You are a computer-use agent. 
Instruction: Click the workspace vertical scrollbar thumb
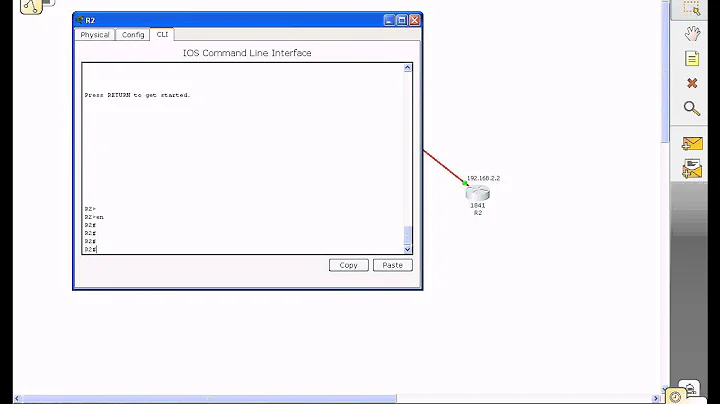(x=665, y=73)
